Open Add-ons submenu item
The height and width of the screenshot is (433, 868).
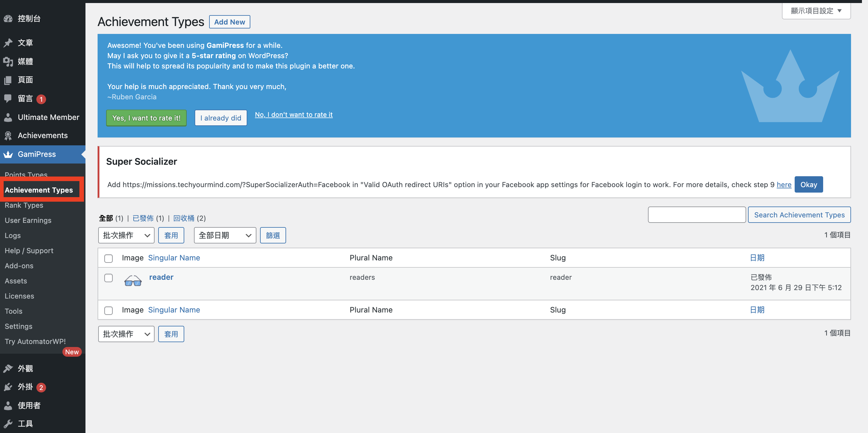click(19, 266)
